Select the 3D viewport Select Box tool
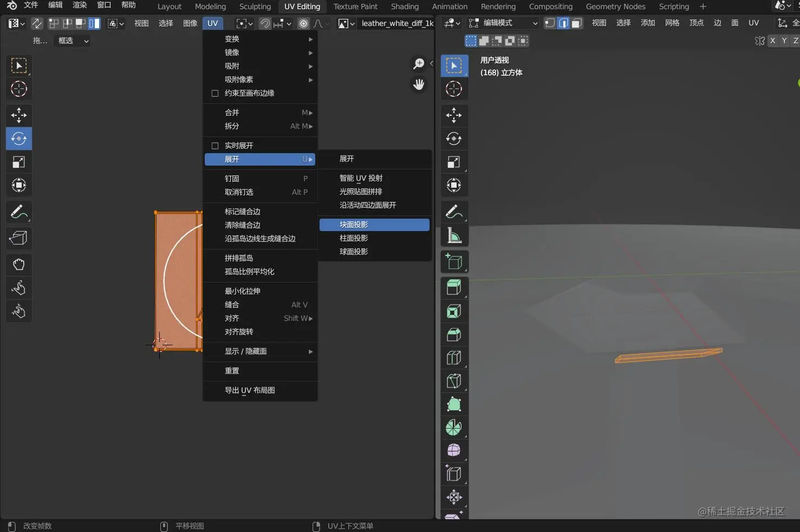 tap(454, 65)
